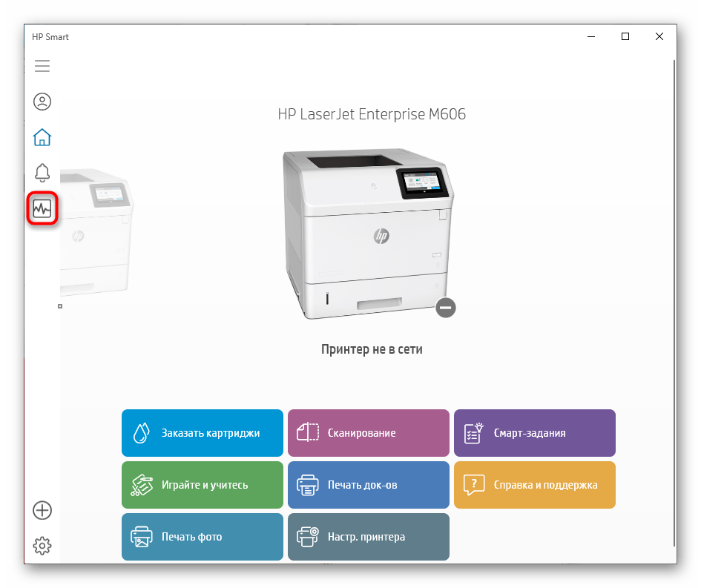Maximize the HP Smart window
The image size is (701, 588).
625,36
